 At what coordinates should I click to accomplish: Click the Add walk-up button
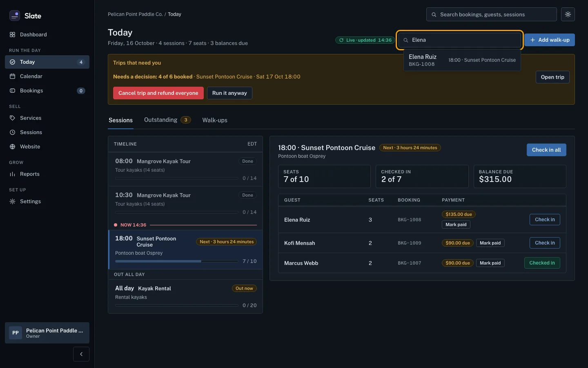pyautogui.click(x=550, y=40)
